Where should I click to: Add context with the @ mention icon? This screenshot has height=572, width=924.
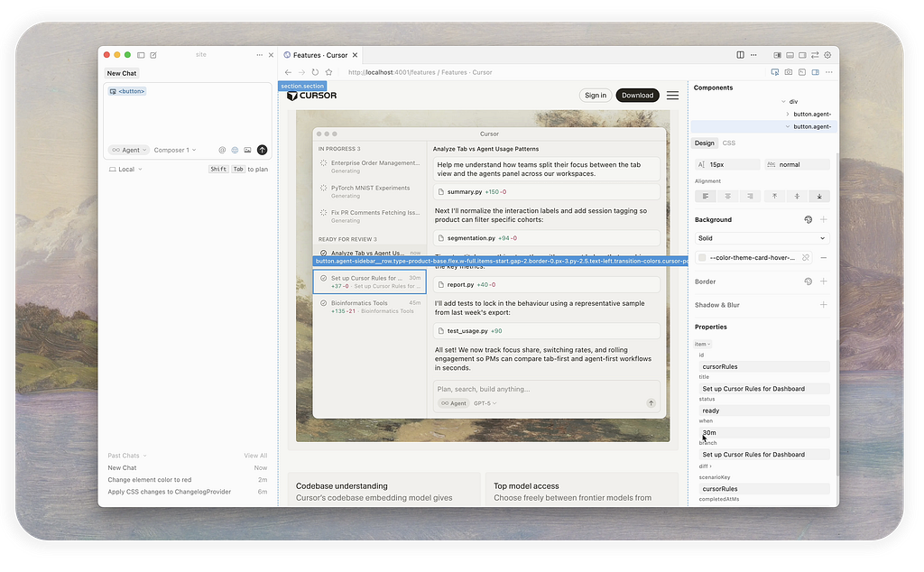(x=222, y=150)
